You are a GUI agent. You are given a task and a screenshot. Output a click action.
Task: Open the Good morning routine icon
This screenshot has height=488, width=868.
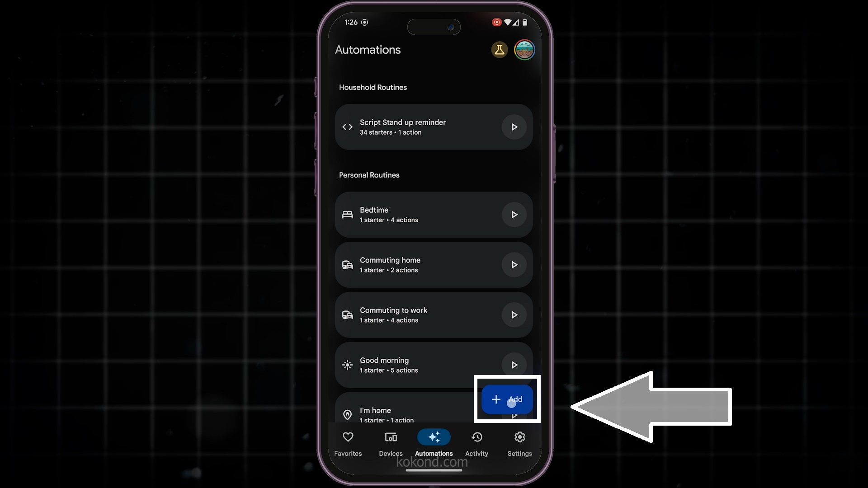[x=347, y=364]
